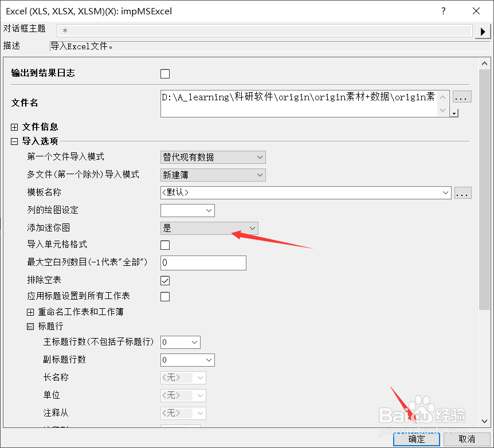Open the 主标题行数 dropdown

coord(180,342)
